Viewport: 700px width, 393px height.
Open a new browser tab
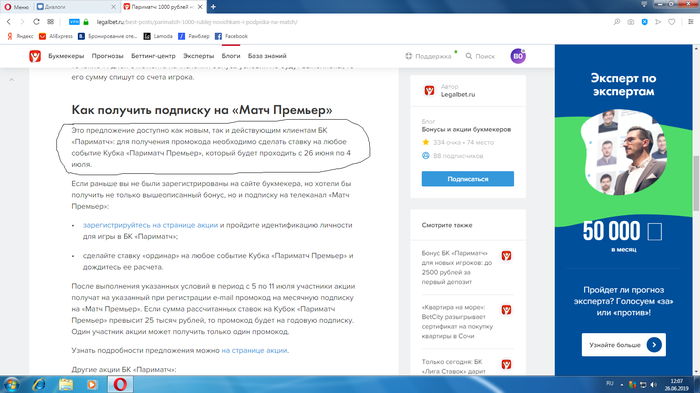click(213, 7)
